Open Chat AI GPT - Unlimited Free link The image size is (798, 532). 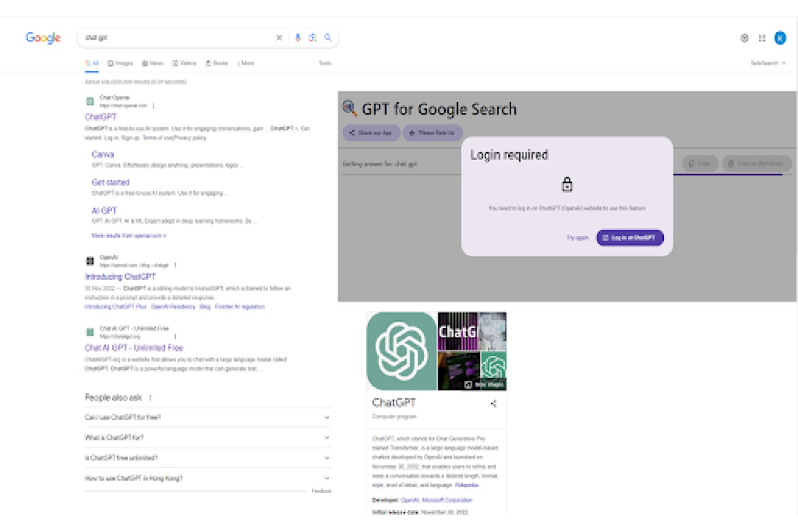[x=134, y=347]
